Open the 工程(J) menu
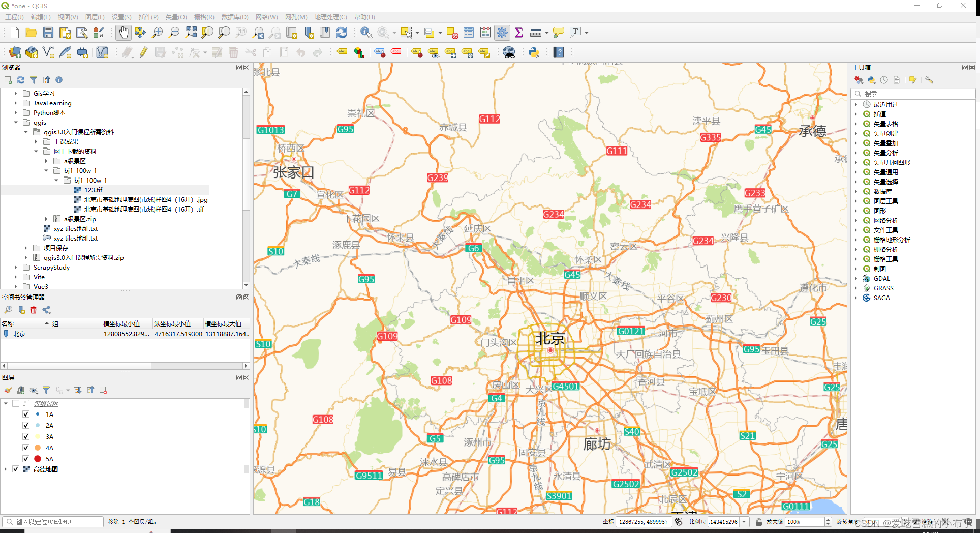This screenshot has width=980, height=533. 14,17
